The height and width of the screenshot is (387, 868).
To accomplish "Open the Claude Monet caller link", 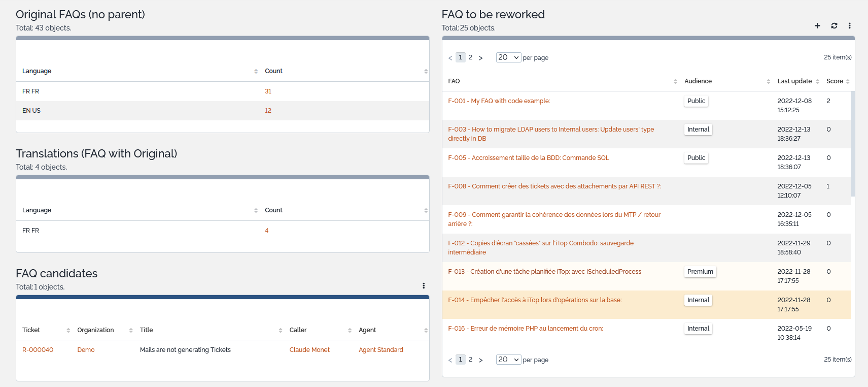I will [x=309, y=350].
